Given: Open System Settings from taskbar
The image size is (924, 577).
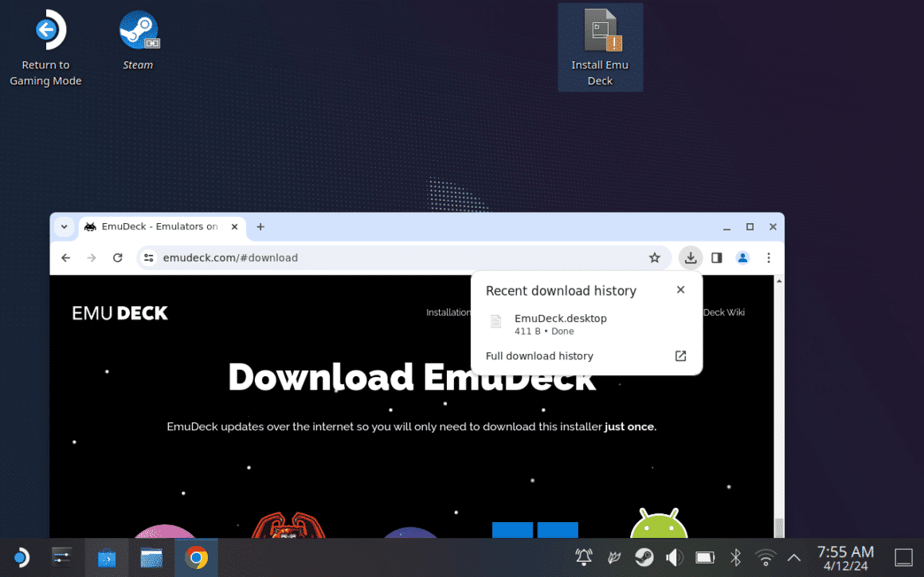Looking at the screenshot, I should [x=62, y=558].
